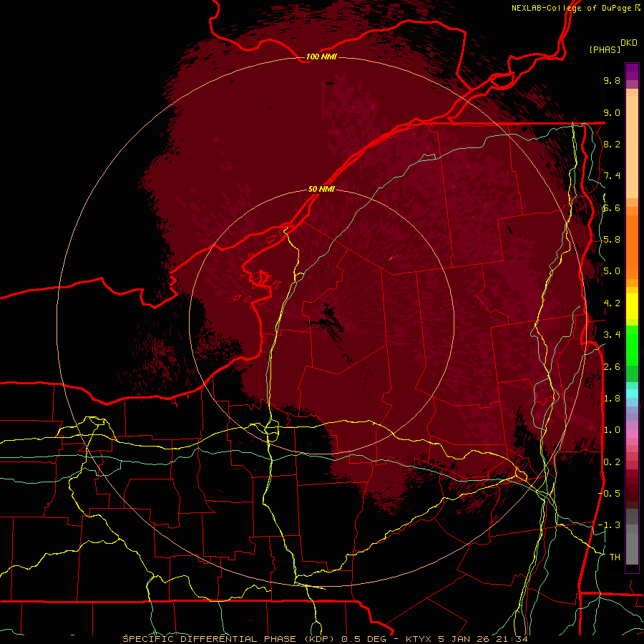
Task: Click the 4.2 value on the scale
Action: pos(612,303)
